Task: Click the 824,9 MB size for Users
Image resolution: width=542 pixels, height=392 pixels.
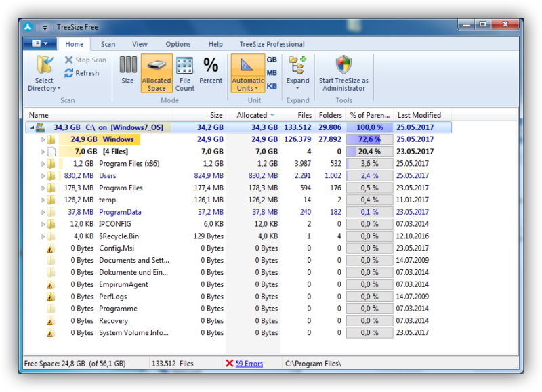Action: tap(209, 176)
